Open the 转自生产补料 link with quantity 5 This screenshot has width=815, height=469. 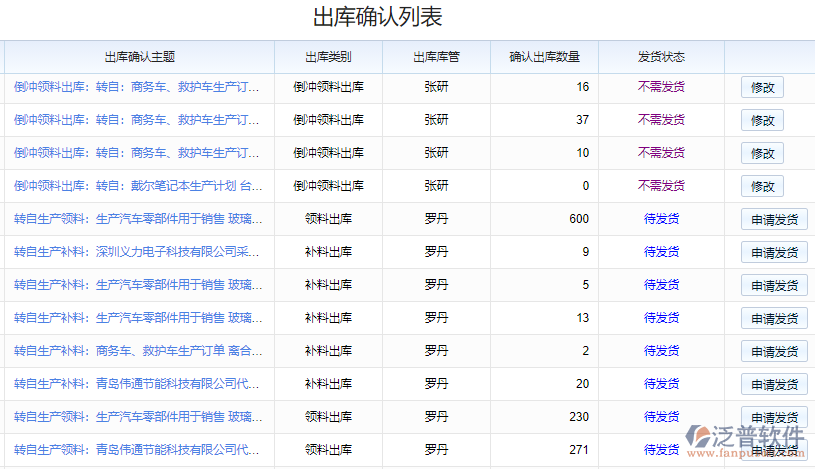(x=138, y=285)
